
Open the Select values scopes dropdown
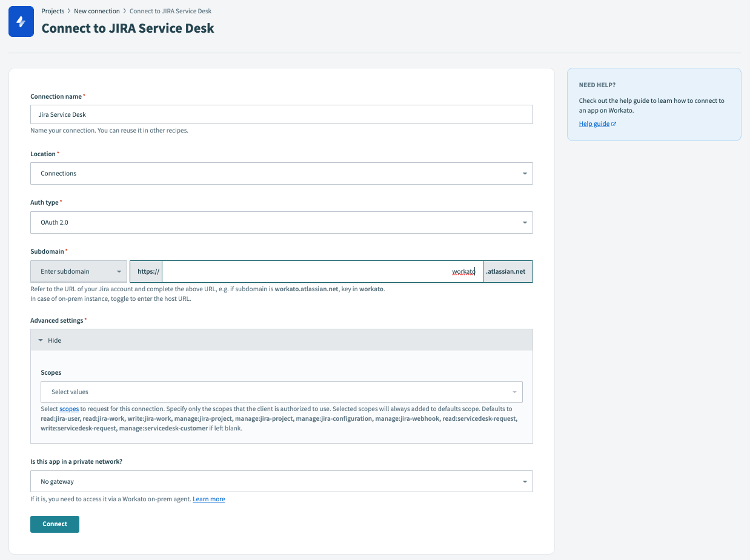click(x=282, y=392)
